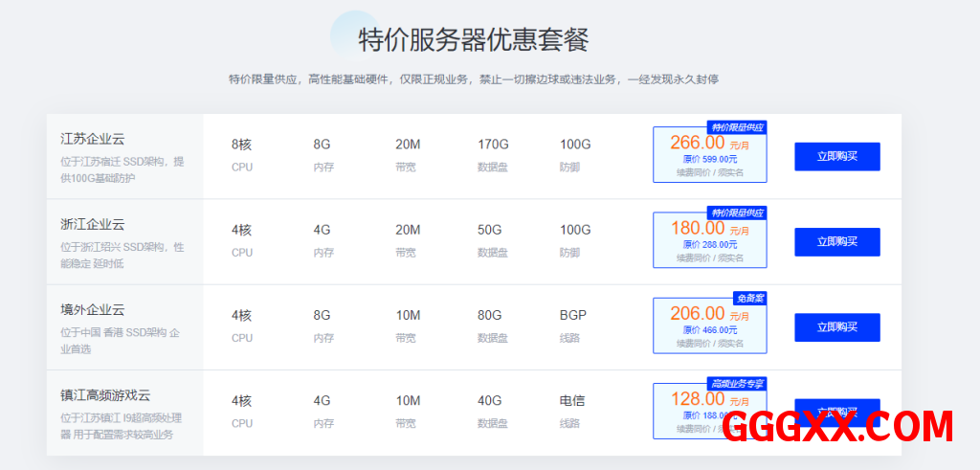Click the 境外企业云 plan heading
The width and height of the screenshot is (980, 470).
coord(93,310)
